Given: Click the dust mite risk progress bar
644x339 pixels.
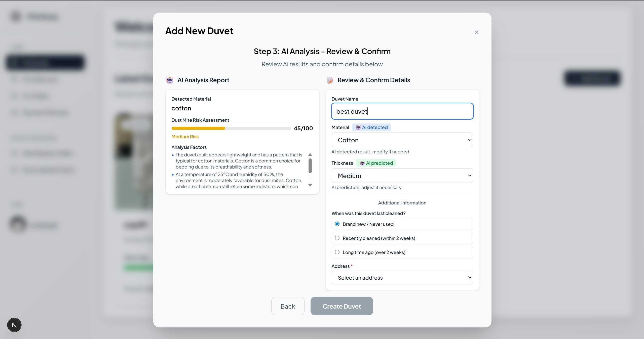Looking at the screenshot, I should click(231, 128).
